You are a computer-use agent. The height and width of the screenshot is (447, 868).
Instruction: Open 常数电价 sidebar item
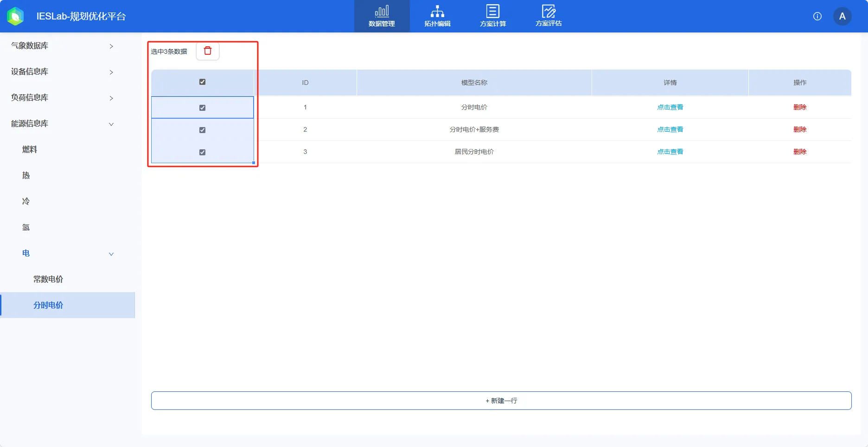[x=48, y=279]
